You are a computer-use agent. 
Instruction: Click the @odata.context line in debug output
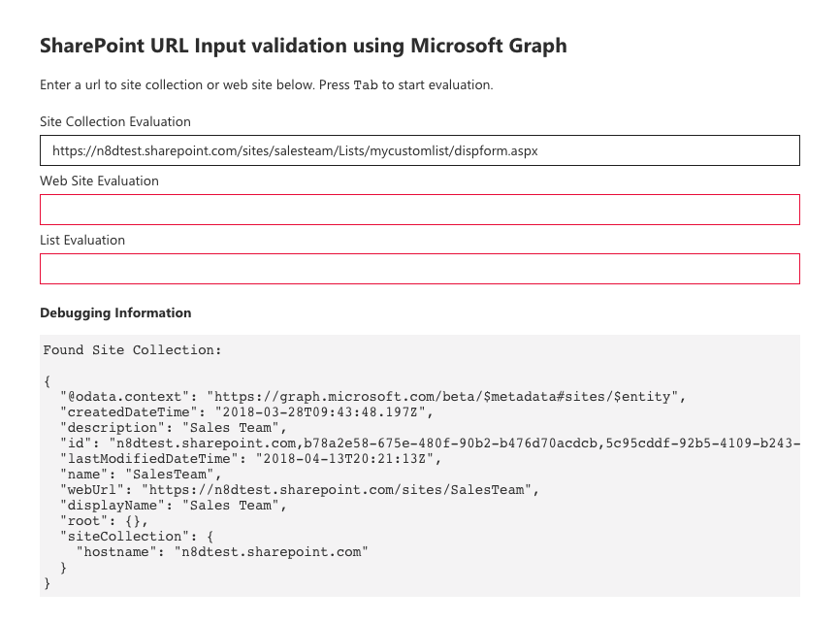pos(372,397)
